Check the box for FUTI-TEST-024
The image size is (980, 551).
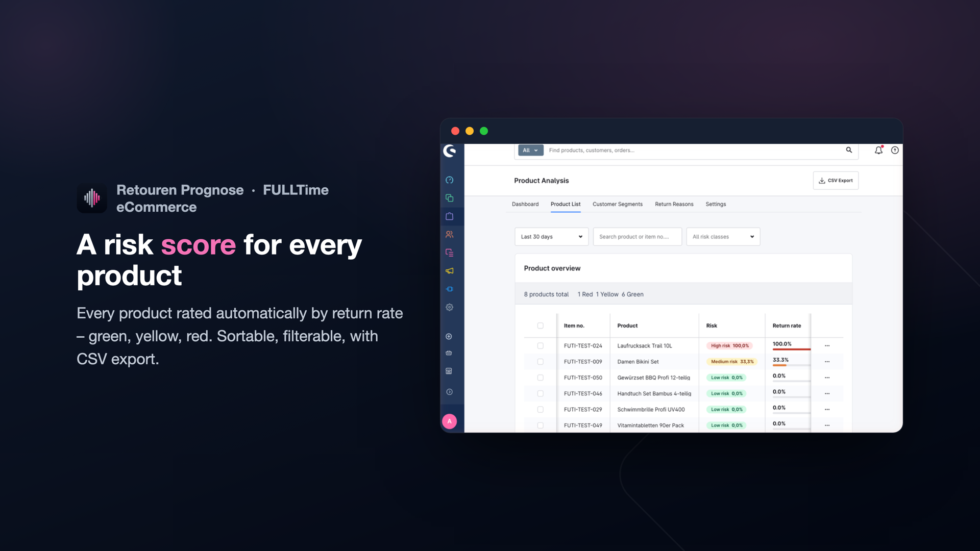click(x=540, y=346)
